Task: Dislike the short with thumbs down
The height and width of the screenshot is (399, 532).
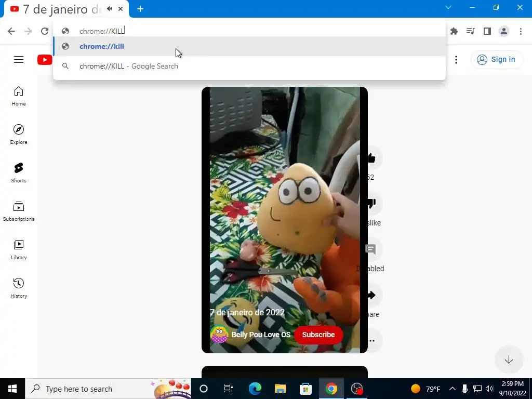Action: 372,204
